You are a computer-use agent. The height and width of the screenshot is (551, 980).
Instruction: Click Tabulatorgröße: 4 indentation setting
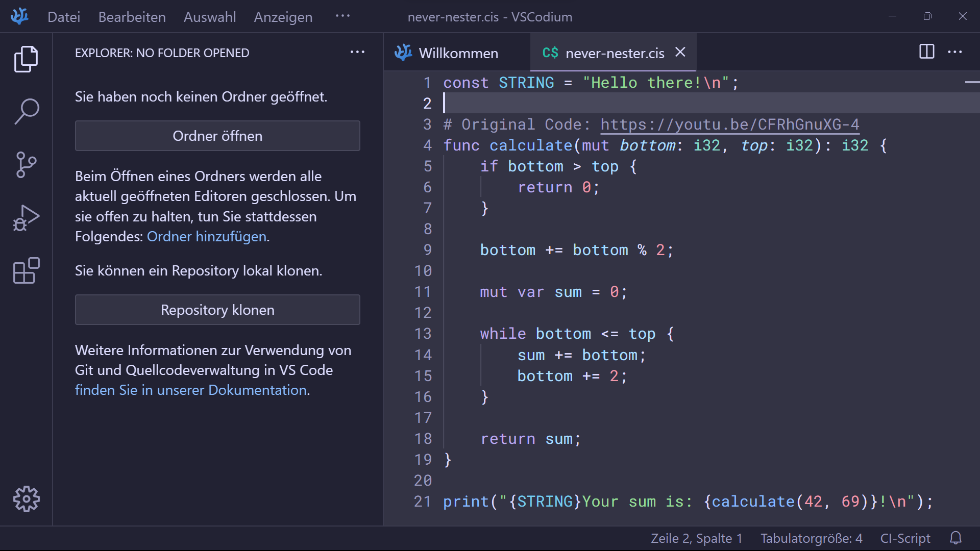[811, 538]
